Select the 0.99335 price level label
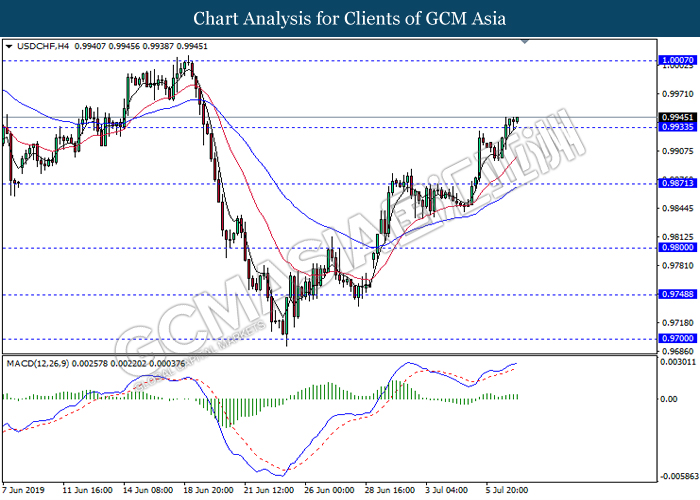 [x=678, y=127]
